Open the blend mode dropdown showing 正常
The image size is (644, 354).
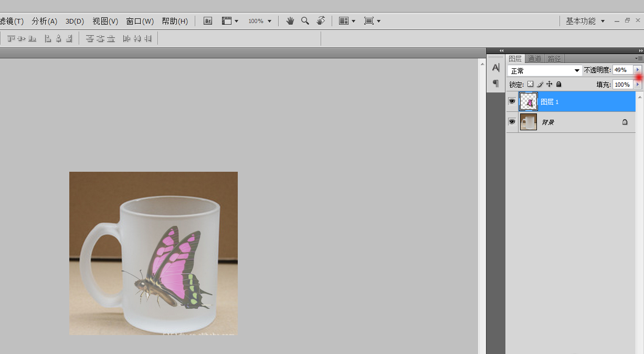tap(545, 70)
